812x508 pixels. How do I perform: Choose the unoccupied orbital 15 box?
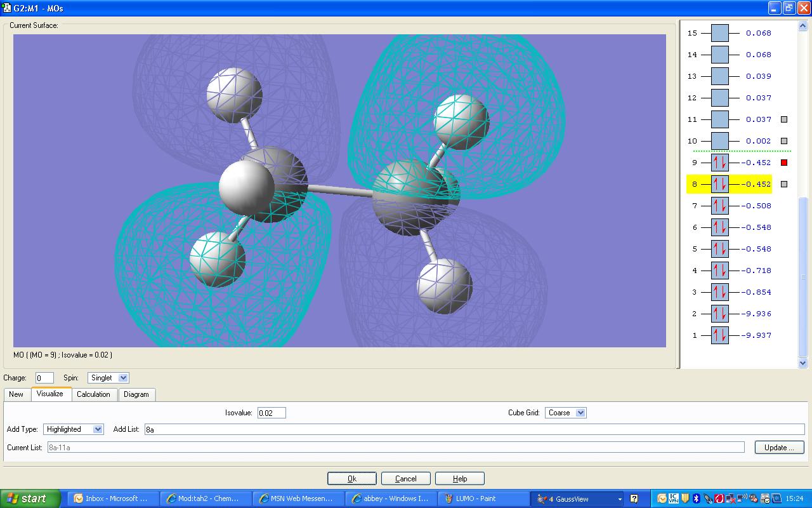click(x=719, y=33)
